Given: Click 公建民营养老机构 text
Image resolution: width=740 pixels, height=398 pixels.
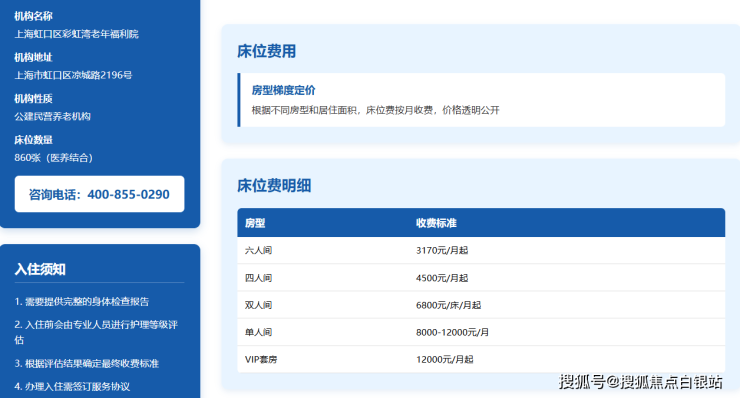Looking at the screenshot, I should pos(52,116).
